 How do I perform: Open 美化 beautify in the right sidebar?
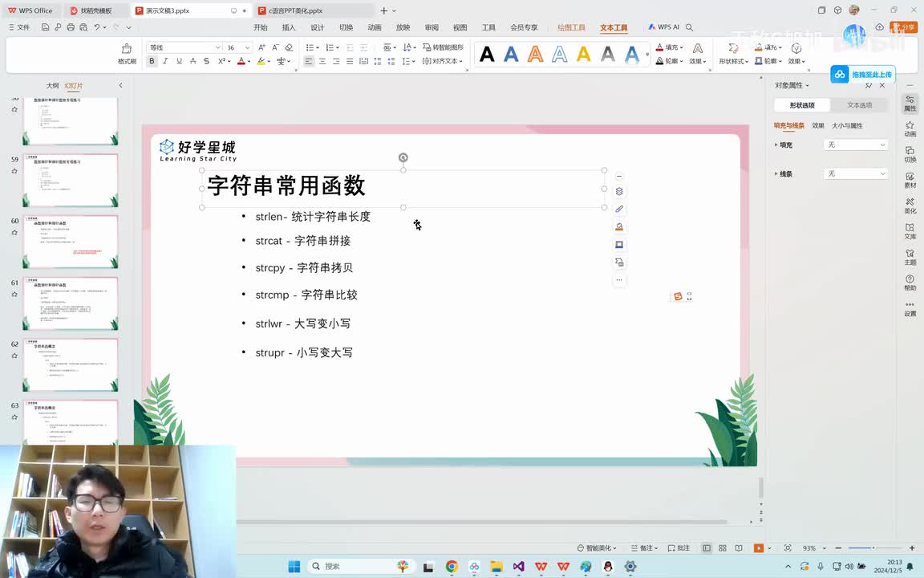(910, 206)
